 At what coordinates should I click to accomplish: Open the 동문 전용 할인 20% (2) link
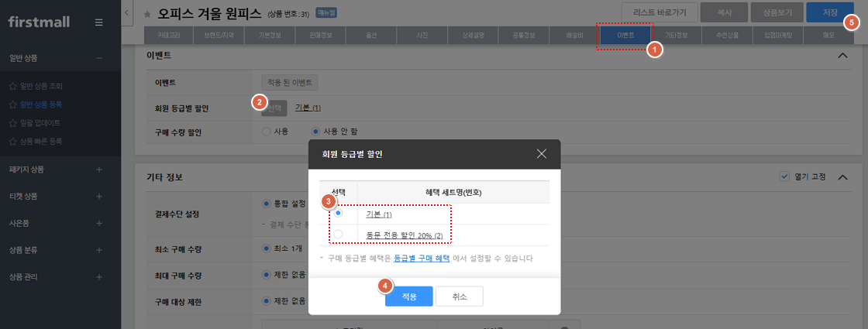pyautogui.click(x=405, y=235)
